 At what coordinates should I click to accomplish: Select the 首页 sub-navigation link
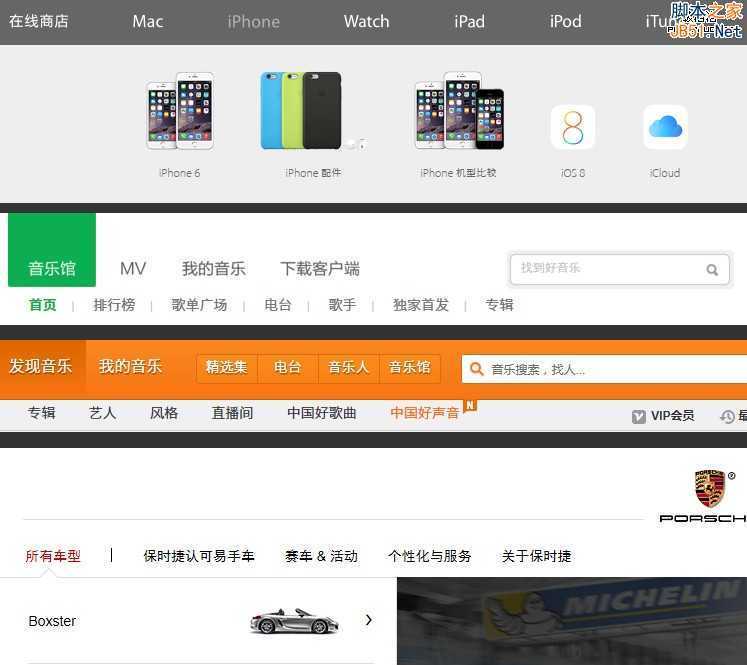click(42, 305)
